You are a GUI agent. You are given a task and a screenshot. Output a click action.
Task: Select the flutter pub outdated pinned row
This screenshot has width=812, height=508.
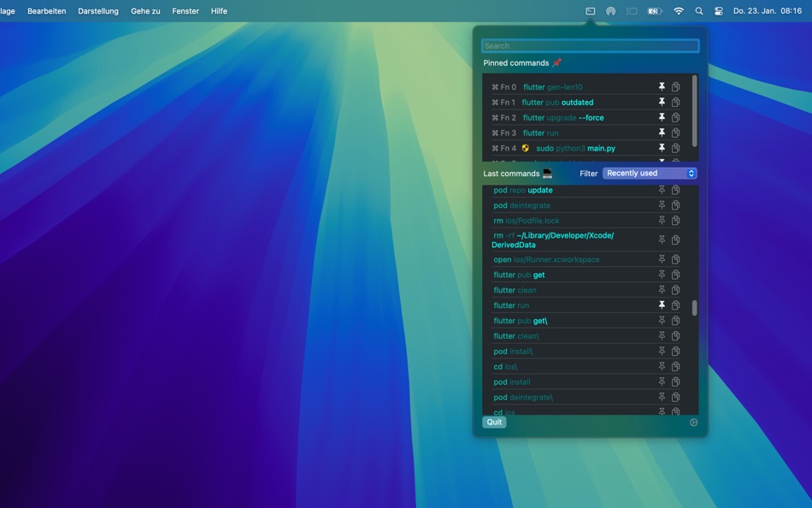point(585,102)
